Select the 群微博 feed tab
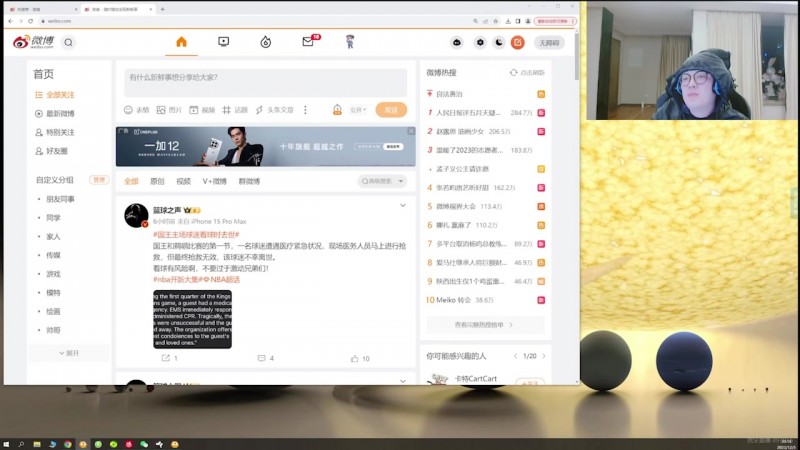 click(x=249, y=181)
